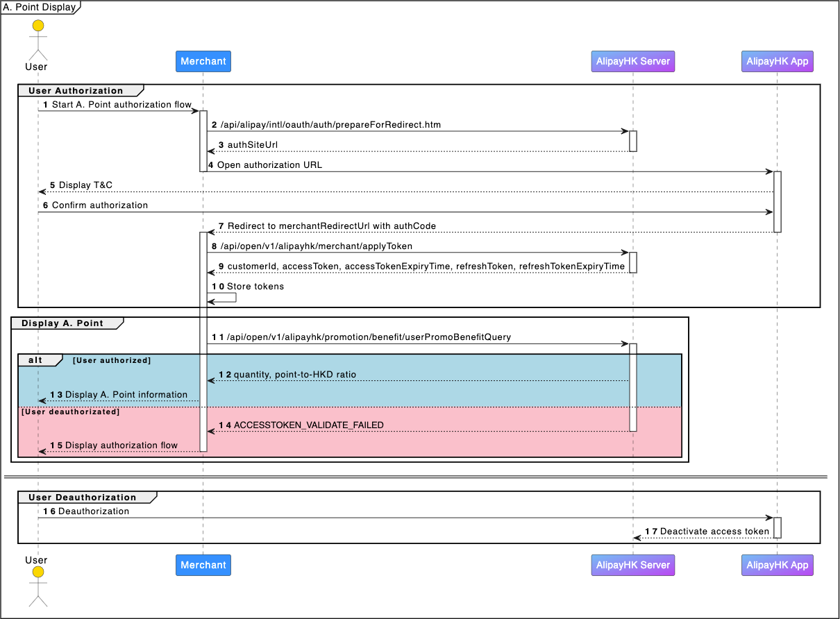Screen dimensions: 840x619
Task: Click message 'Display A. Point information'
Action: (126, 395)
